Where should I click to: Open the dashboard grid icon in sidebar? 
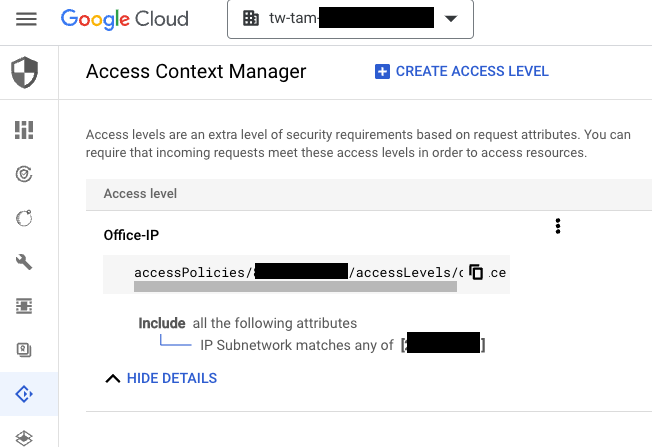pyautogui.click(x=24, y=130)
